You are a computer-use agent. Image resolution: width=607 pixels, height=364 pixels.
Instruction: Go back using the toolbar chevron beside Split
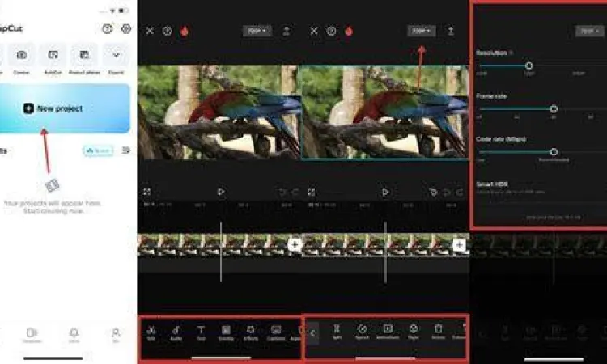[312, 333]
